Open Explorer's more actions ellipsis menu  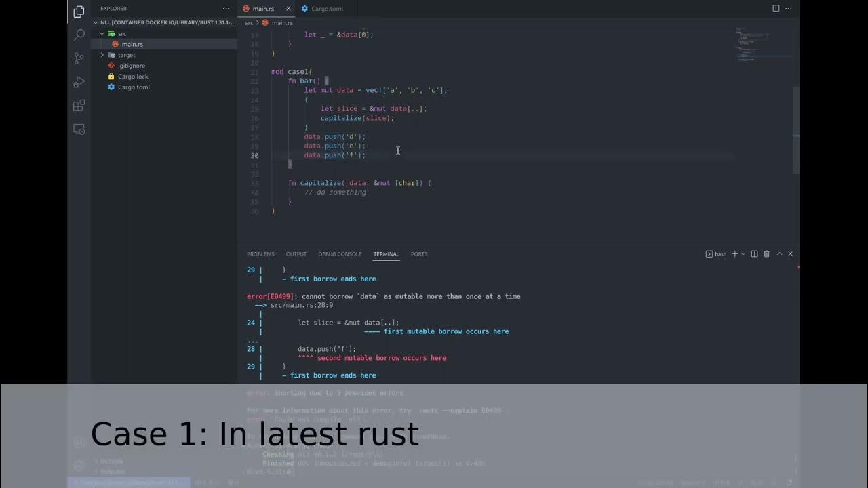(226, 9)
